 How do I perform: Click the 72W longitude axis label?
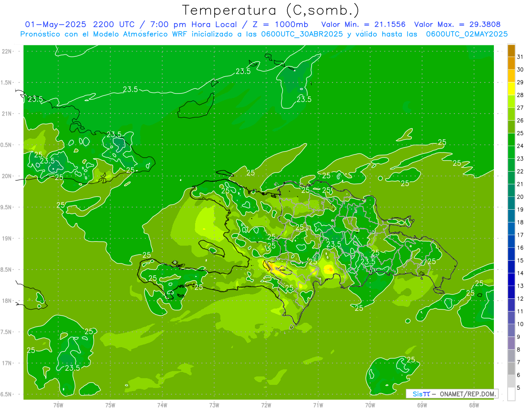coord(266,405)
